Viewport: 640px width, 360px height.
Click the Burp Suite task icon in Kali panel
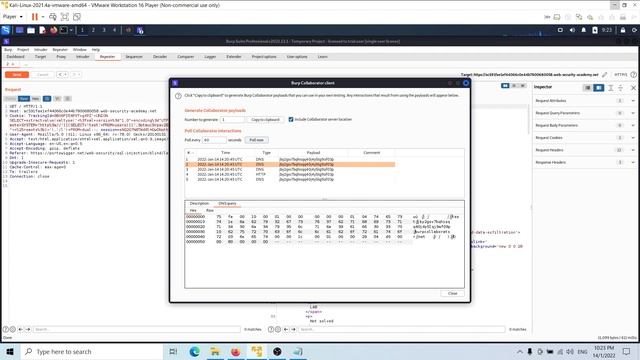coord(140,30)
